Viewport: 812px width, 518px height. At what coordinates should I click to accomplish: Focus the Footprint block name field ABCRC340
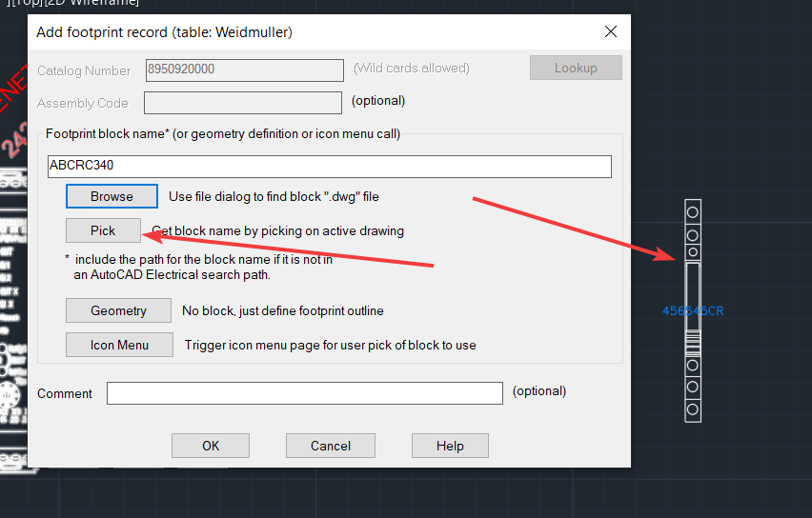coord(330,166)
